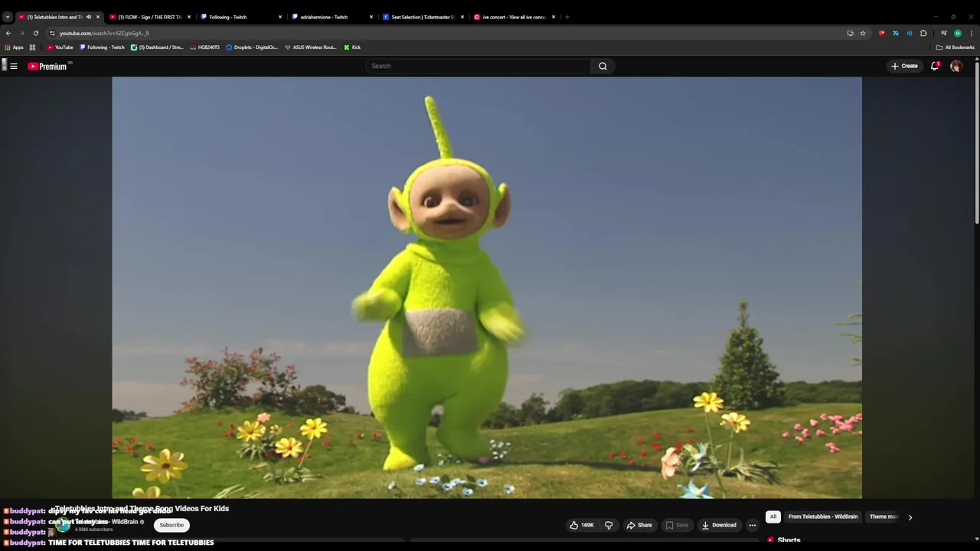
Task: Open the Droplets - DigitalOcean bookmark
Action: 252,47
